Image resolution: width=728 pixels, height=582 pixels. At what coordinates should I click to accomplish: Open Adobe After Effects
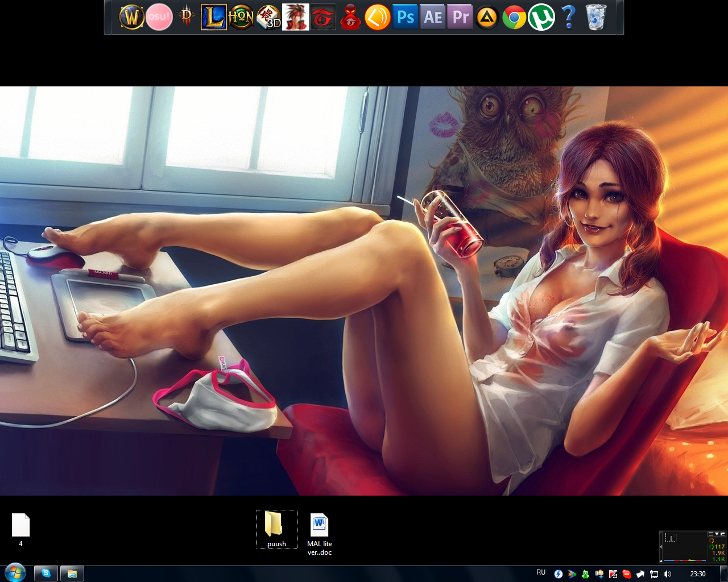(432, 16)
